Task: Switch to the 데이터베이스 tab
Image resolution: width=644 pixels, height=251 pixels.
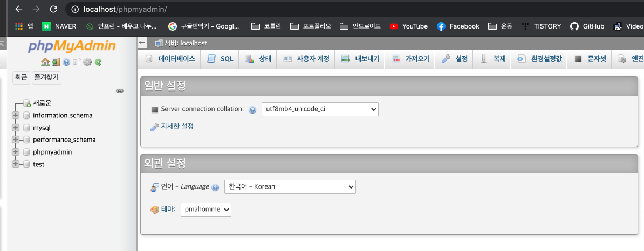Action: pos(170,59)
